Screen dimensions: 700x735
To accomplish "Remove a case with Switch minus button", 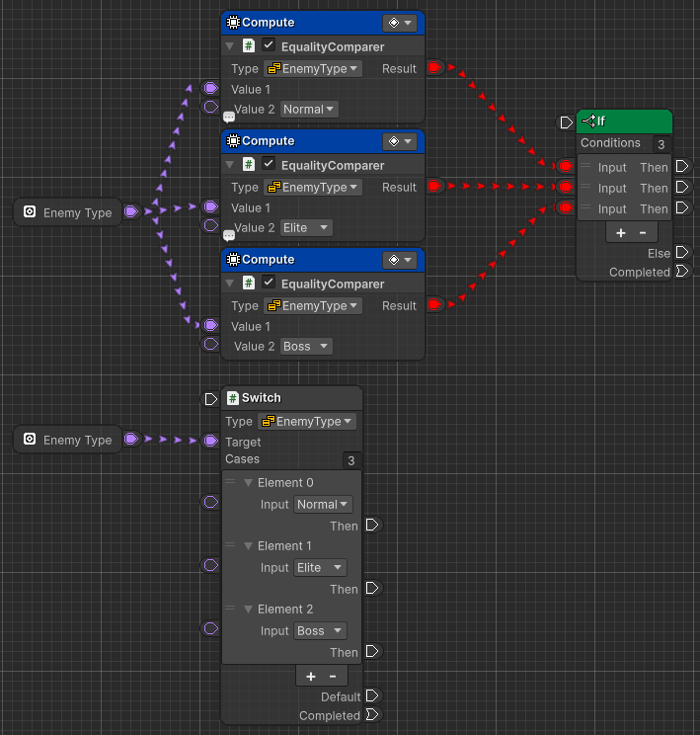I will pos(333,677).
